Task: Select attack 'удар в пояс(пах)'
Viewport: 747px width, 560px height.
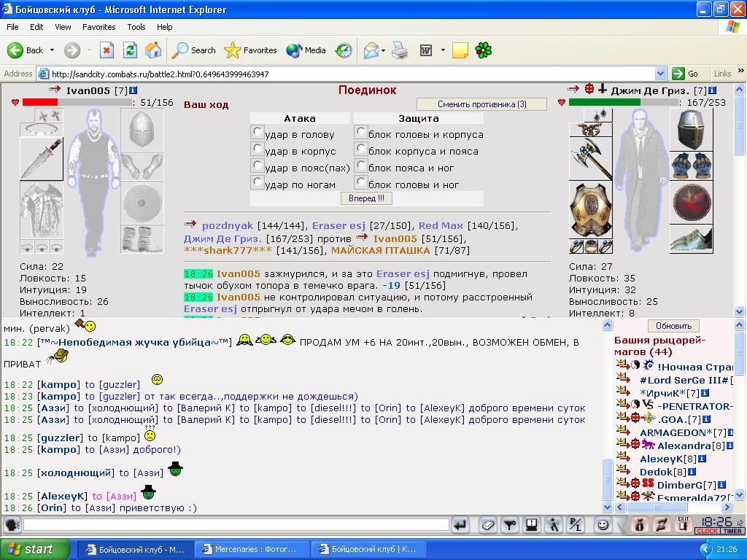Action: (x=258, y=165)
